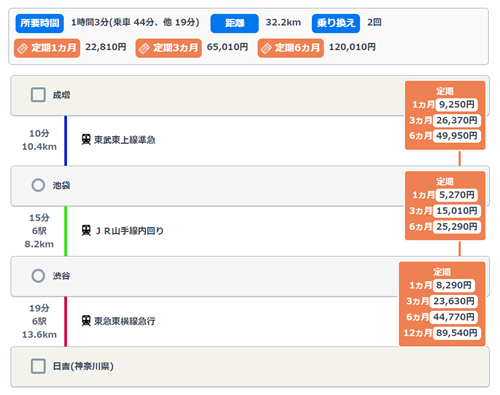Select 89,540円 twelve-month pass price

pos(457,333)
